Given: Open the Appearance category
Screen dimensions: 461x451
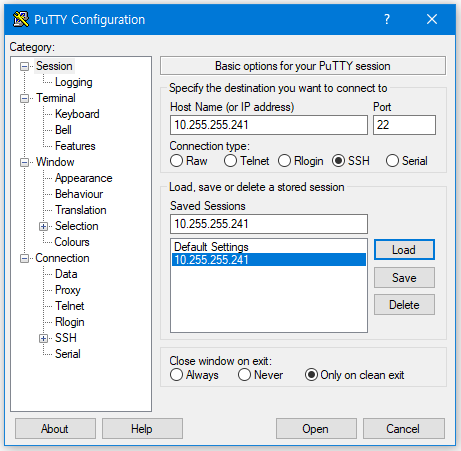Looking at the screenshot, I should 83,178.
